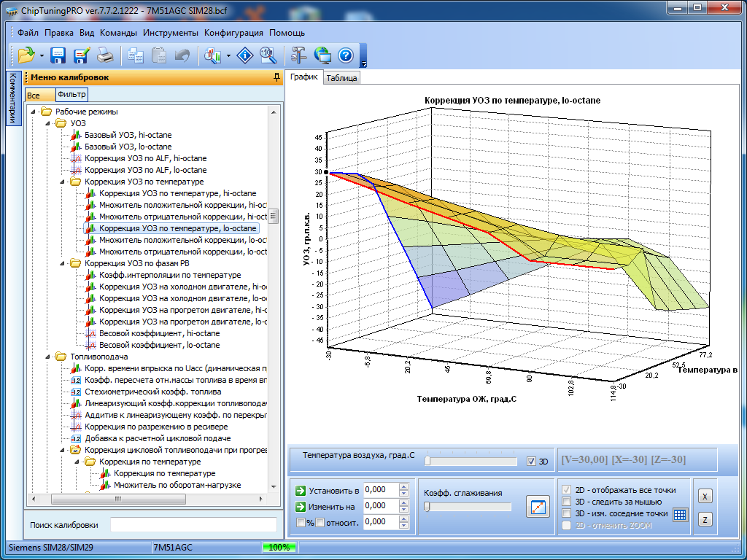Increase Установить в value with up arrow

[404, 486]
